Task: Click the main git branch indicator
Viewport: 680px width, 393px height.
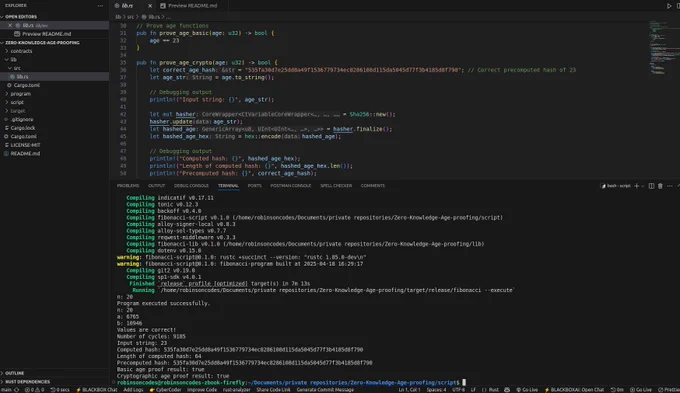Action: 7,390
